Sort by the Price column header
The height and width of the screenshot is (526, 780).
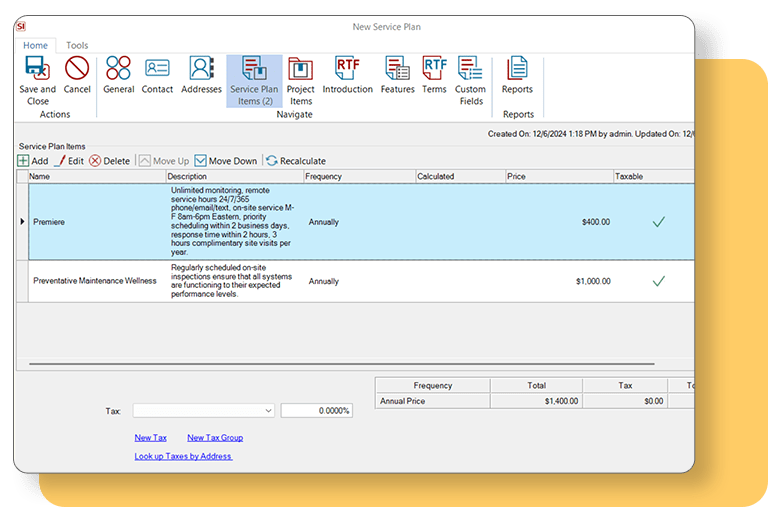click(559, 176)
